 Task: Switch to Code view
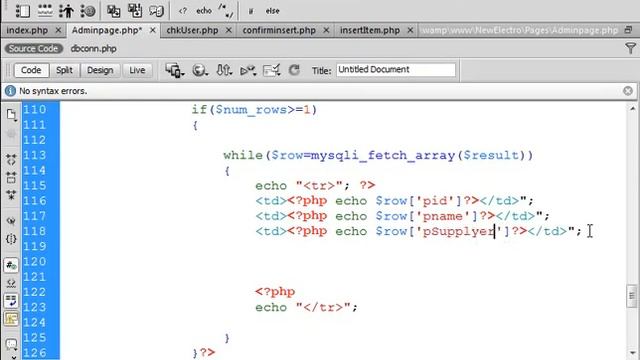click(x=31, y=70)
